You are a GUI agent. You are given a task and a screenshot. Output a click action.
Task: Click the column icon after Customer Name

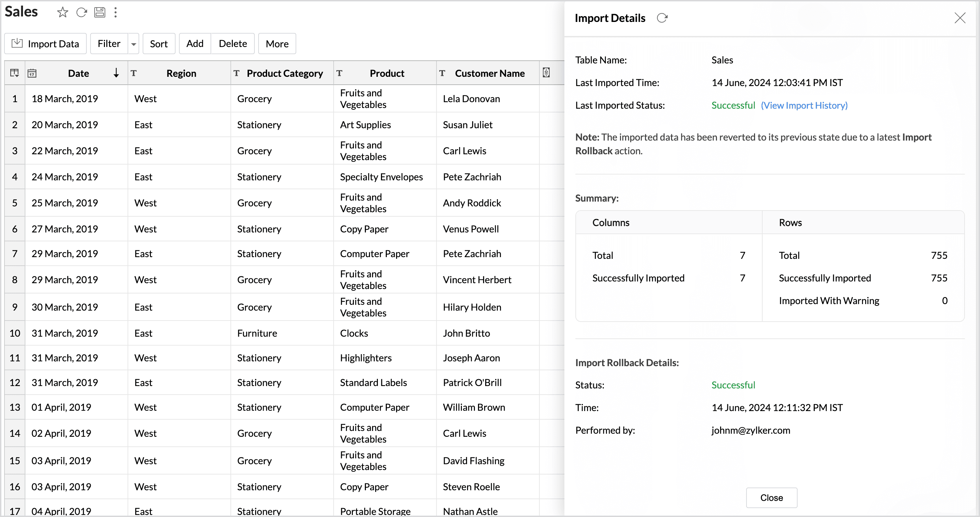pos(546,73)
